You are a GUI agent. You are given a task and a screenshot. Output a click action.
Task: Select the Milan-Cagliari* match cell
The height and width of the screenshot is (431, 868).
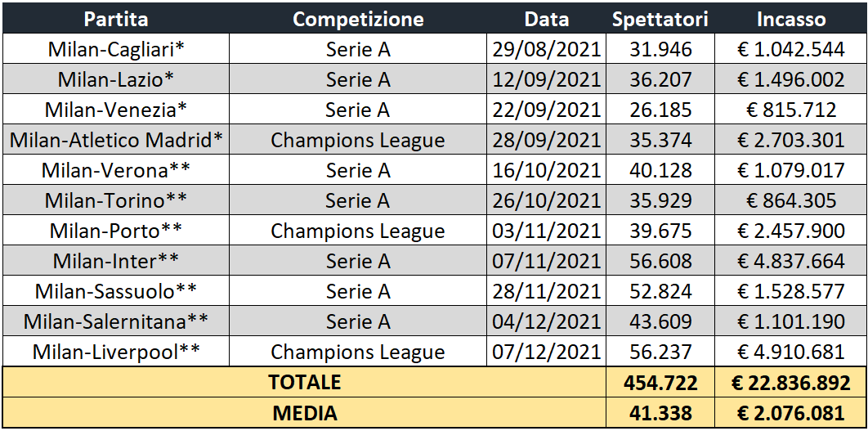tap(116, 49)
